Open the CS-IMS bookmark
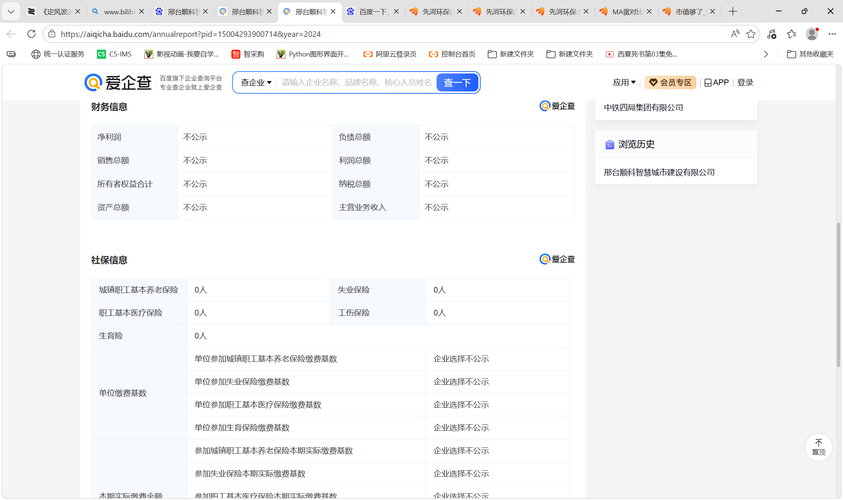Viewport: 843px width, 500px height. coord(114,54)
